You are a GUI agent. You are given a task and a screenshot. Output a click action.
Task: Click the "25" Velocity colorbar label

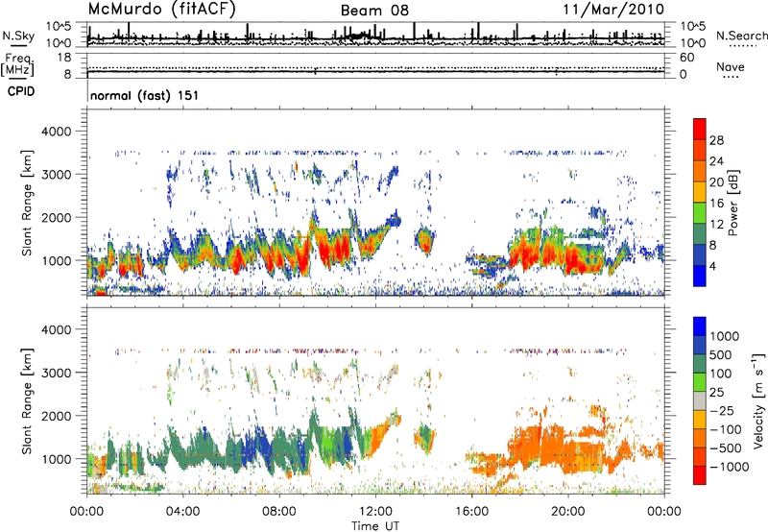(717, 392)
